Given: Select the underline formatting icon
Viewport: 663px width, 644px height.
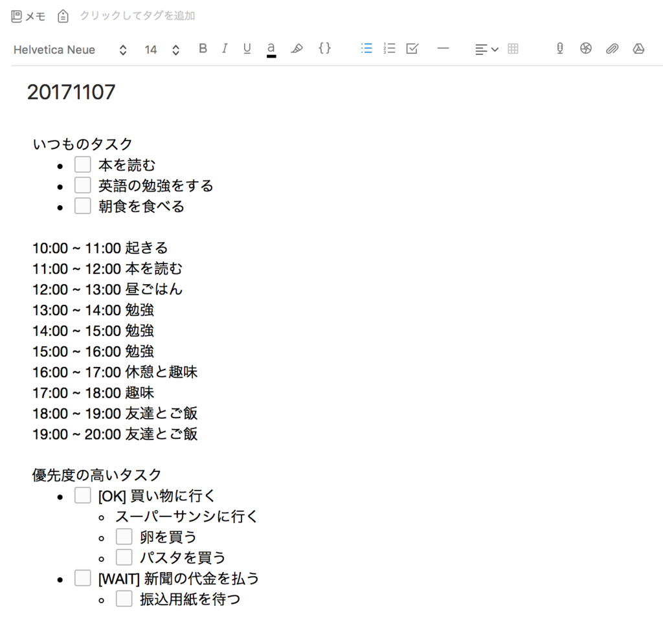Looking at the screenshot, I should coord(247,49).
